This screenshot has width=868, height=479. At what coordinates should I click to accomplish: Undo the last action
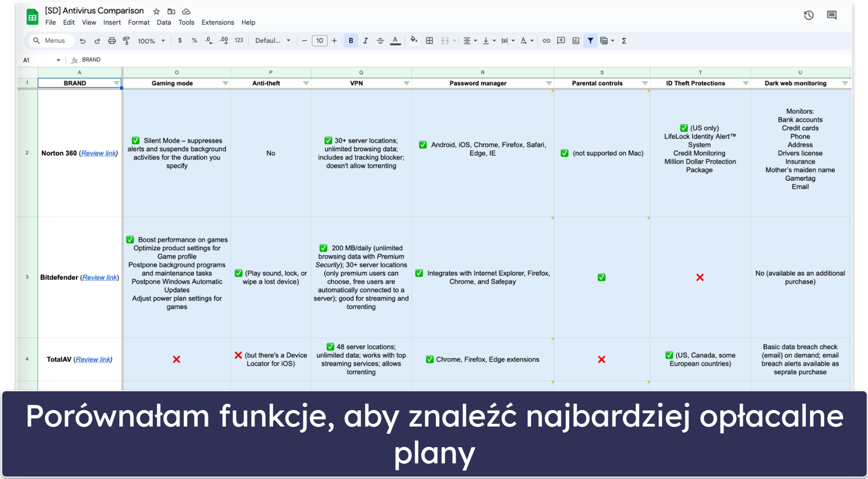82,41
